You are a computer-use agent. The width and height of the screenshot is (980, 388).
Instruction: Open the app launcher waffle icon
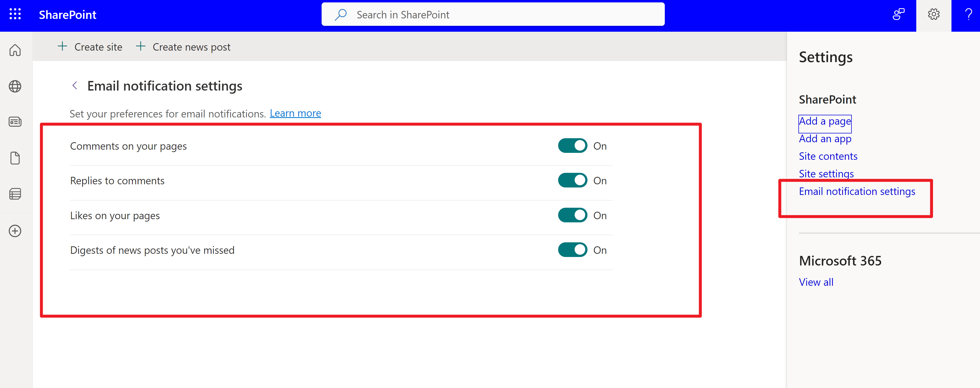pyautogui.click(x=15, y=14)
